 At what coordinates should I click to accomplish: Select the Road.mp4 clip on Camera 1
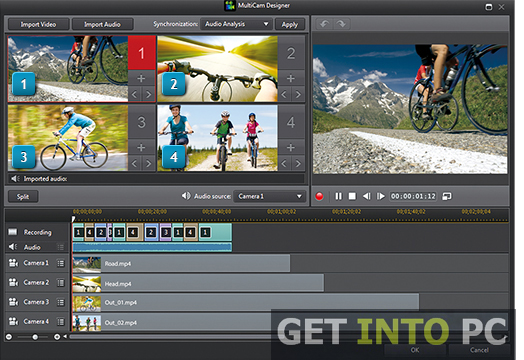click(181, 264)
